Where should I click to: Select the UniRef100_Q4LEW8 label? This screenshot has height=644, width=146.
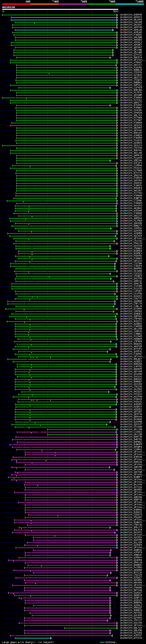pos(131,37)
